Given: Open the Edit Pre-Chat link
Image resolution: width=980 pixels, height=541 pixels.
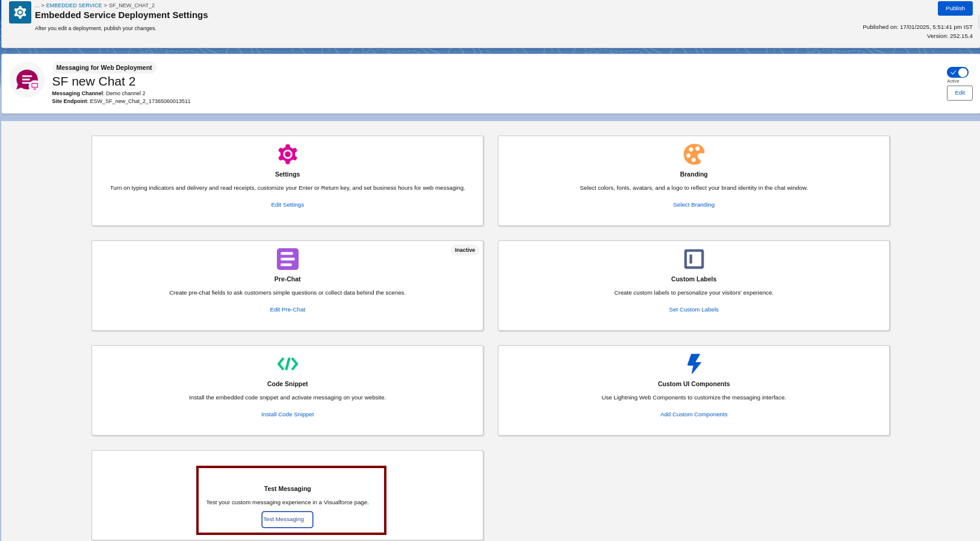Looking at the screenshot, I should coord(288,310).
